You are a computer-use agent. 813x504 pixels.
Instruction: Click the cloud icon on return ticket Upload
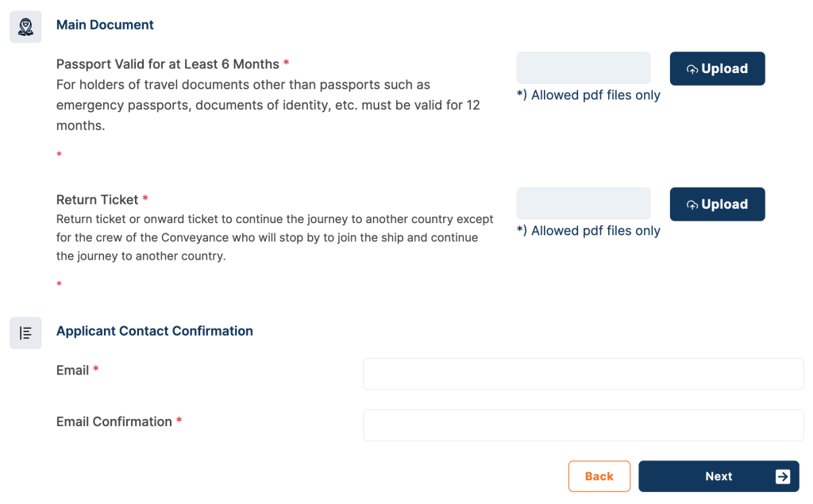point(692,205)
